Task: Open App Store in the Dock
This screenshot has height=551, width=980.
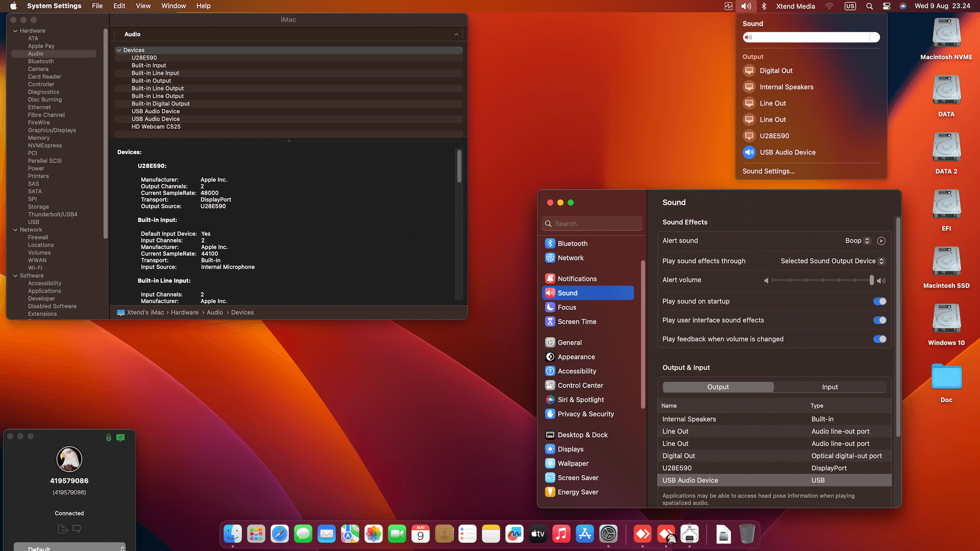Action: pos(585,534)
